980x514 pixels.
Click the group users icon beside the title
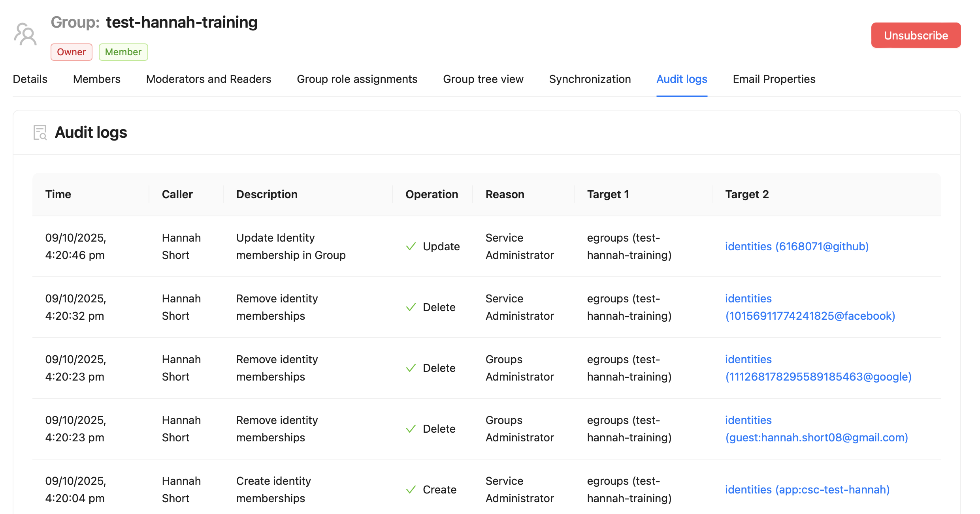click(25, 34)
